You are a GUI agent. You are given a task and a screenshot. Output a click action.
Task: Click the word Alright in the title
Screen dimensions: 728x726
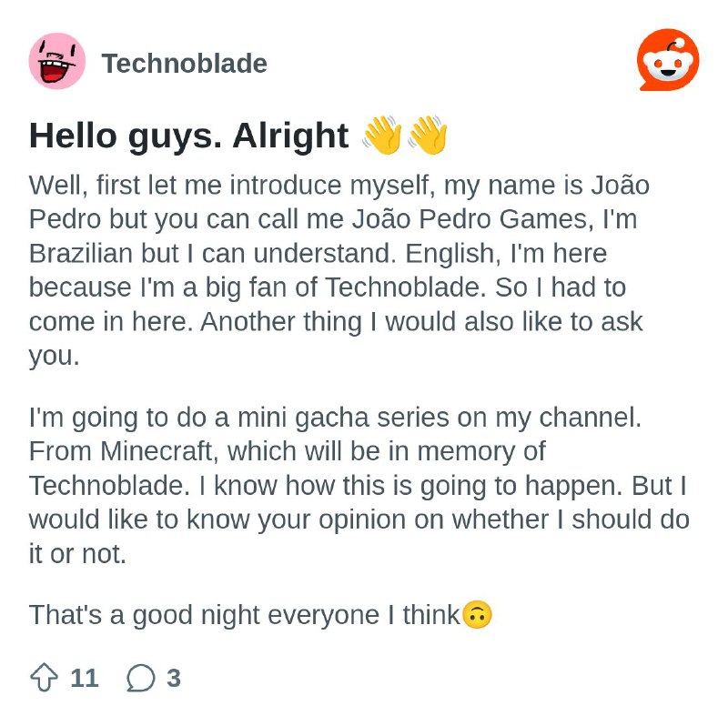tap(290, 136)
